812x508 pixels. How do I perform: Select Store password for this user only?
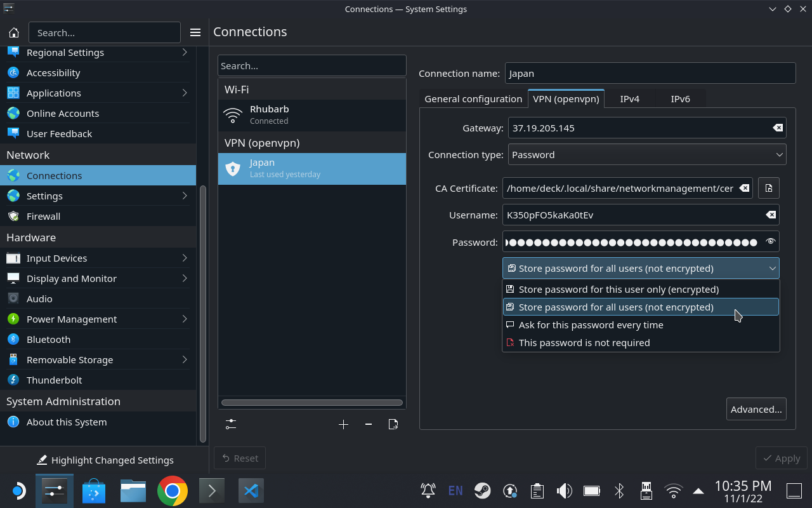click(641, 289)
